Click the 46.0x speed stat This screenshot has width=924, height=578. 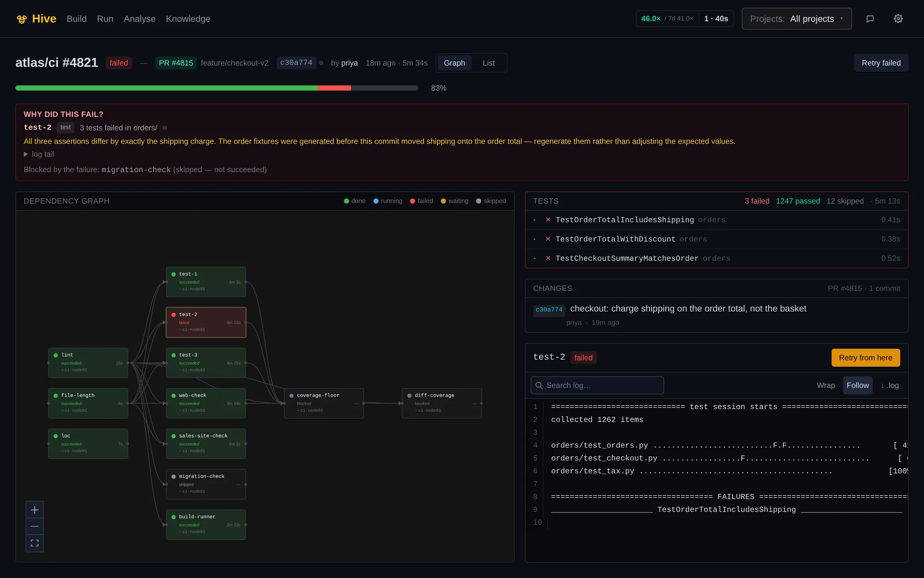click(x=651, y=19)
